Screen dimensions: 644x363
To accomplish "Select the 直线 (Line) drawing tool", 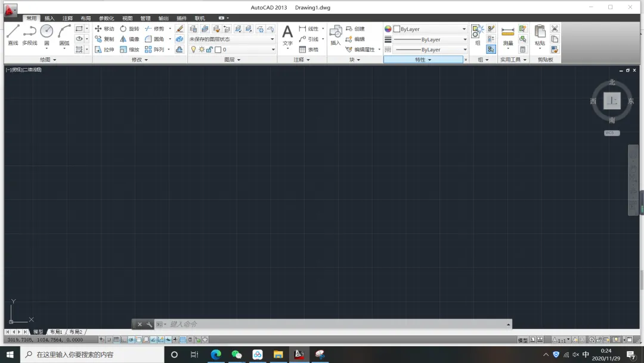I will (13, 35).
